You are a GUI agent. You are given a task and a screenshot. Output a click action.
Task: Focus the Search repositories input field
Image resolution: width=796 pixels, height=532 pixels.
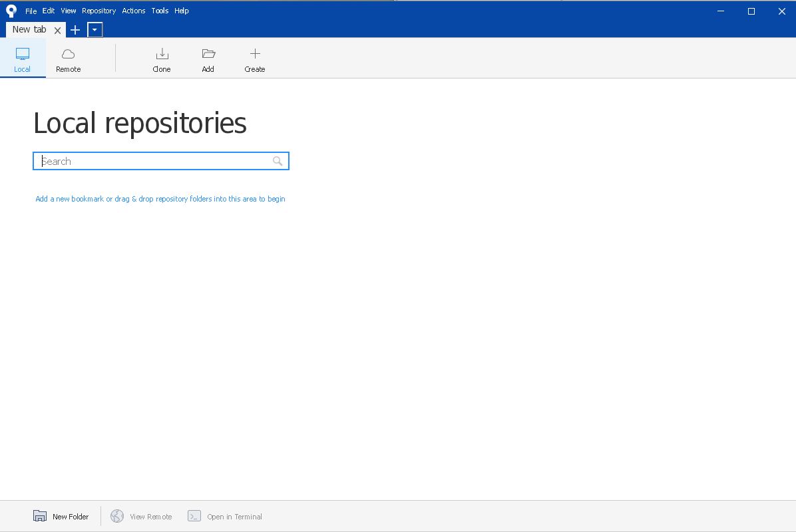153,161
